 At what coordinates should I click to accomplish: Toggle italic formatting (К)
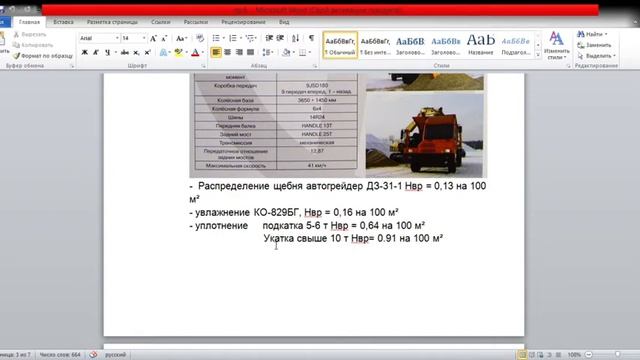[x=96, y=52]
